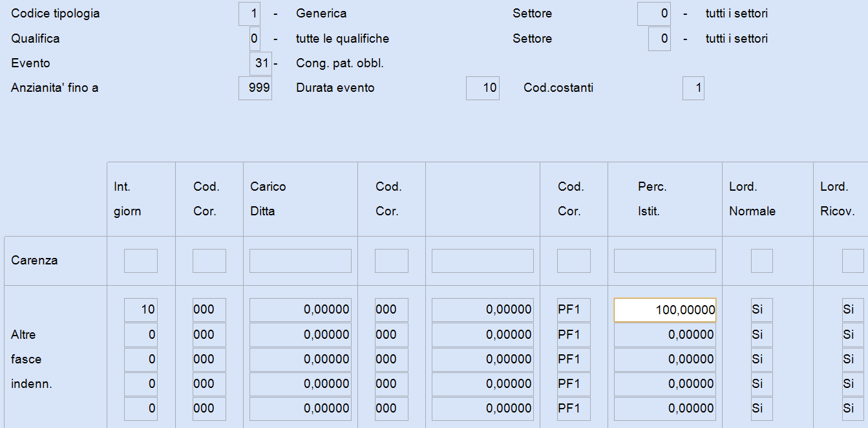
Task: Click Carico Ditta field in the 10-day row
Action: pyautogui.click(x=301, y=310)
